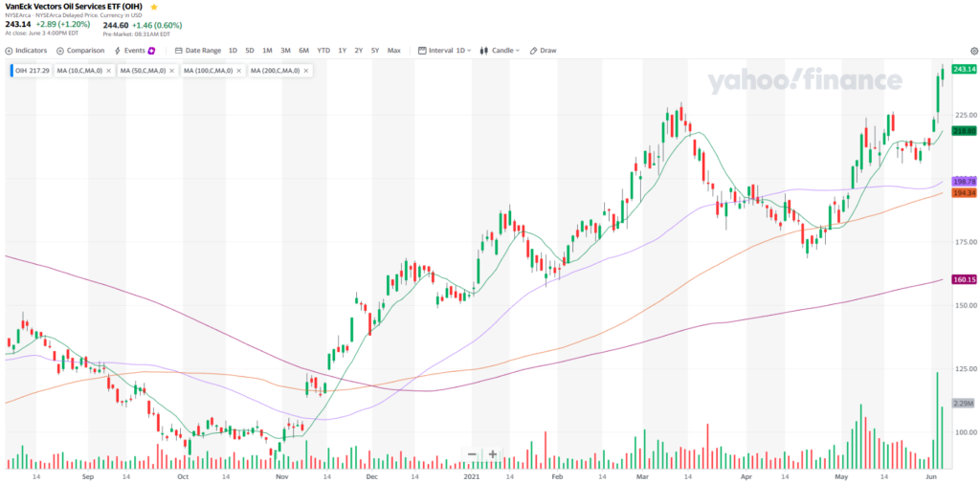The width and height of the screenshot is (980, 483).
Task: Click the MA (10,C,MA,0) indicator label
Action: [80, 71]
